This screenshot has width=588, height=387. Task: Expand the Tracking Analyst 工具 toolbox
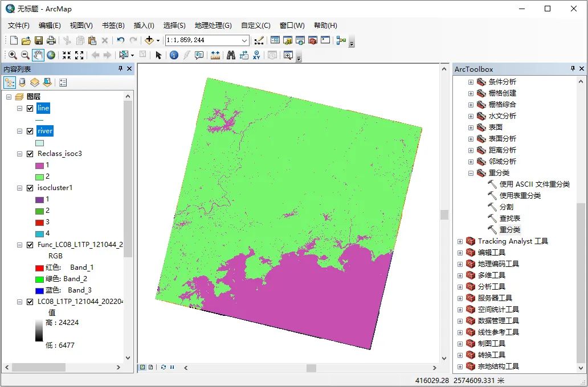point(460,241)
